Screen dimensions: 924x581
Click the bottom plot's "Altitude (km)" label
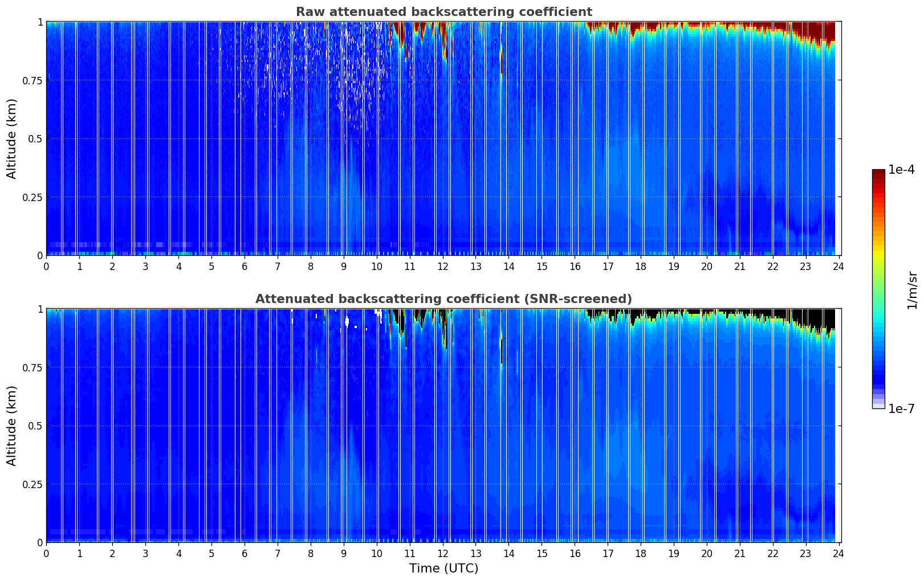tap(12, 425)
